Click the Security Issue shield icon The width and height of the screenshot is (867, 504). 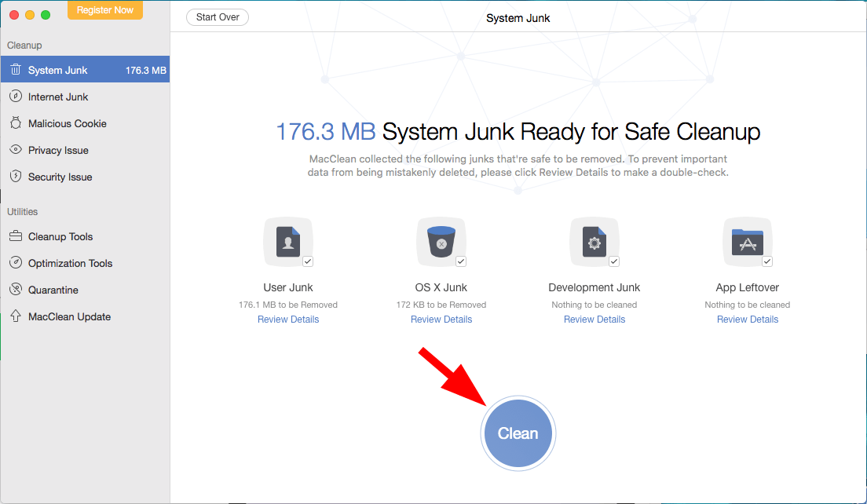tap(16, 177)
